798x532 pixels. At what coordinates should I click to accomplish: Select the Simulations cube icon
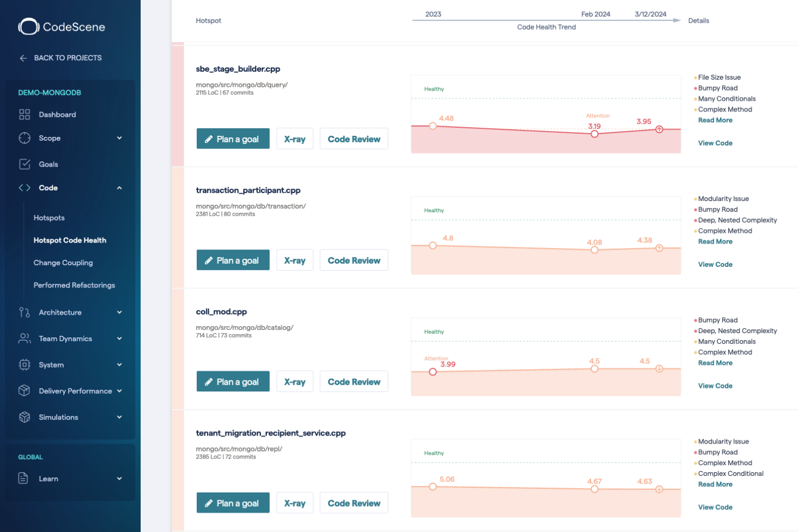coord(24,417)
